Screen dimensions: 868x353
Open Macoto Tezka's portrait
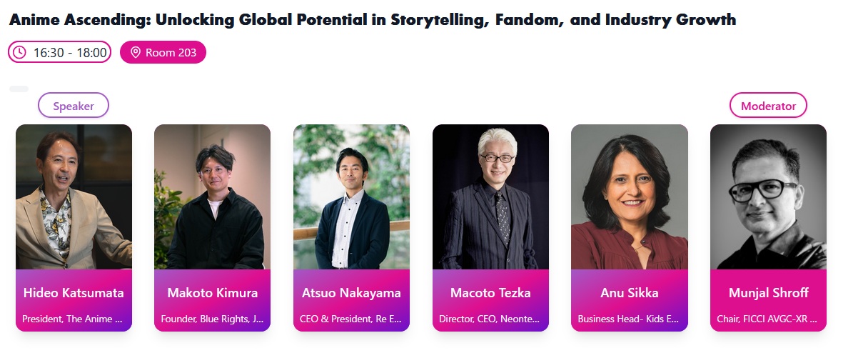(490, 197)
